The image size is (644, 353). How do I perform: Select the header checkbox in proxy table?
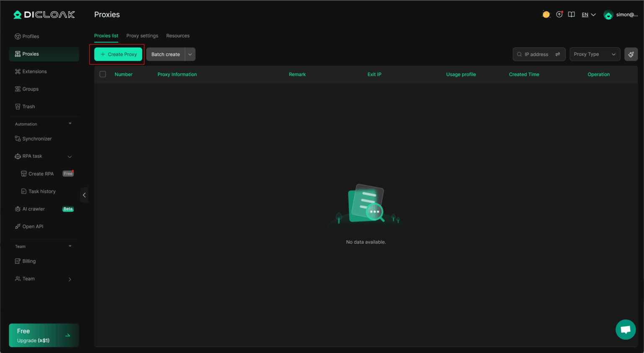click(x=103, y=74)
